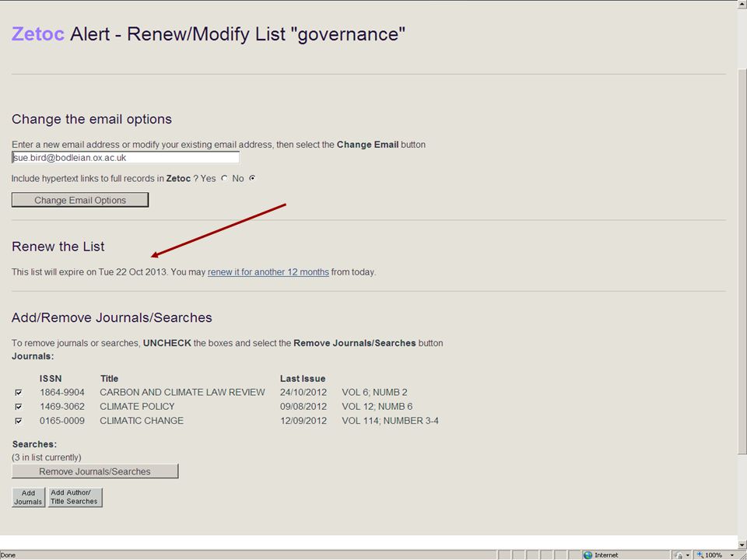Click the Last Issue column header

[x=303, y=379]
